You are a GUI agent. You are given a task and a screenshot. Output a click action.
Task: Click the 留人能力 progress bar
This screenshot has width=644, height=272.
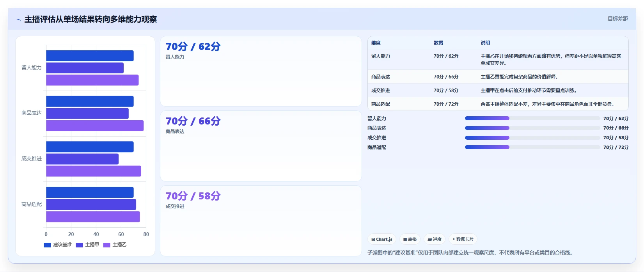[532, 118]
